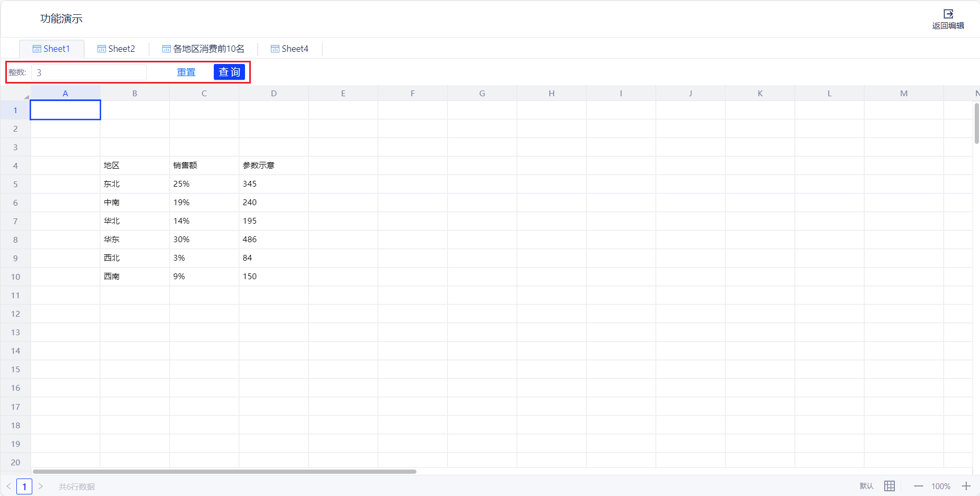
Task: Click the cell containing 华东
Action: click(134, 240)
